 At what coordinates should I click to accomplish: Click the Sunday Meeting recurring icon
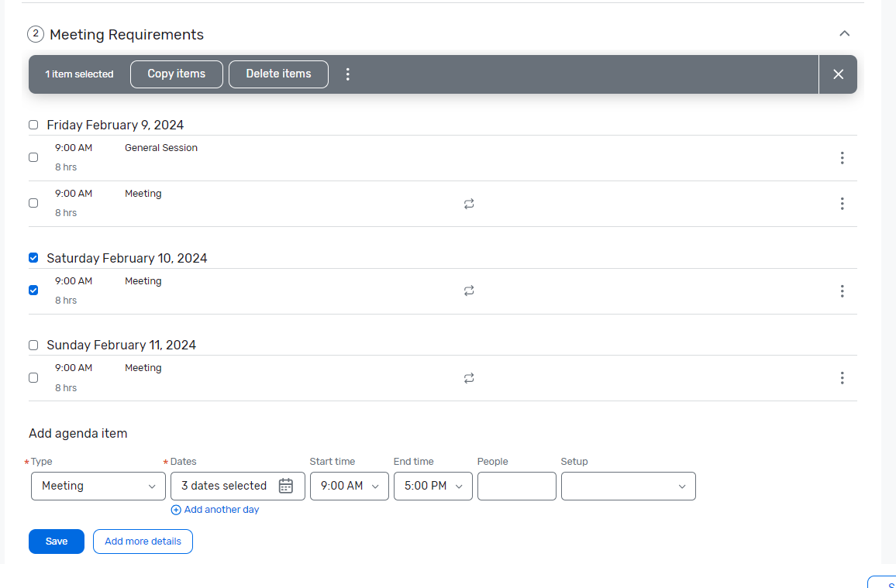pos(469,378)
